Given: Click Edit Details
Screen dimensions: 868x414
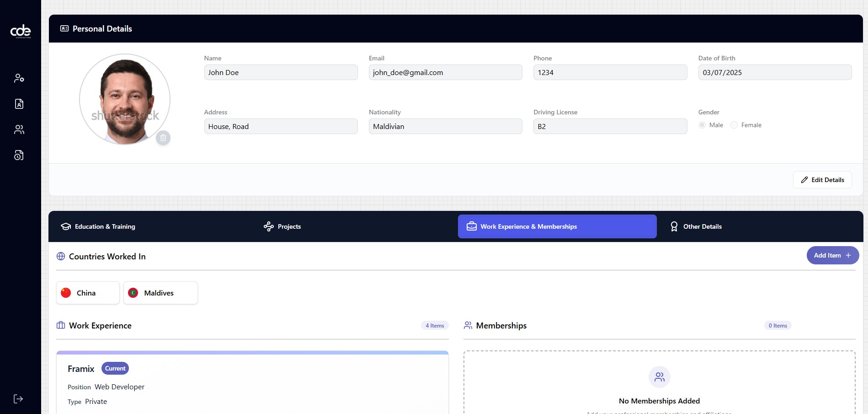Looking at the screenshot, I should (x=822, y=180).
